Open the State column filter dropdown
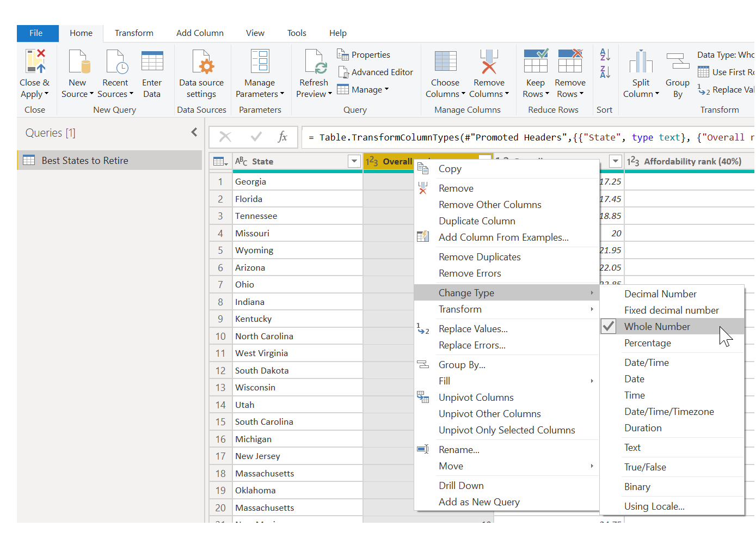Screen dimensions: 756x538 pyautogui.click(x=354, y=161)
